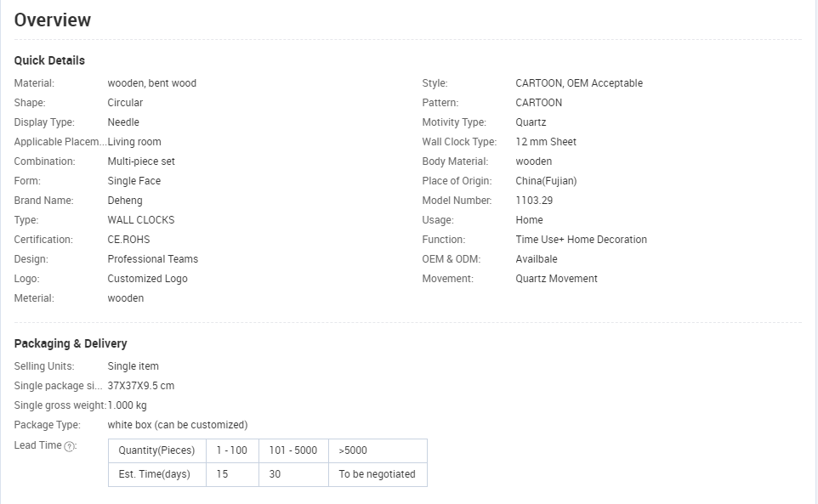The width and height of the screenshot is (818, 504).
Task: Click the 'white box (can be customized)' text
Action: pyautogui.click(x=178, y=425)
